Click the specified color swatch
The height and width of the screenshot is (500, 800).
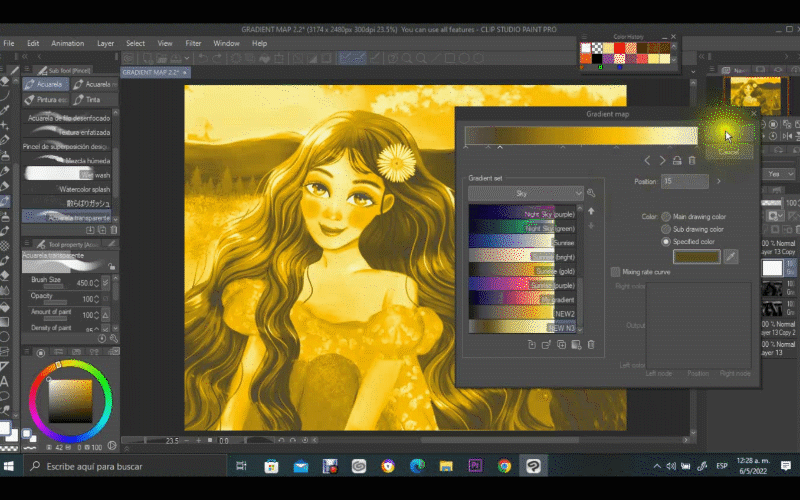696,257
